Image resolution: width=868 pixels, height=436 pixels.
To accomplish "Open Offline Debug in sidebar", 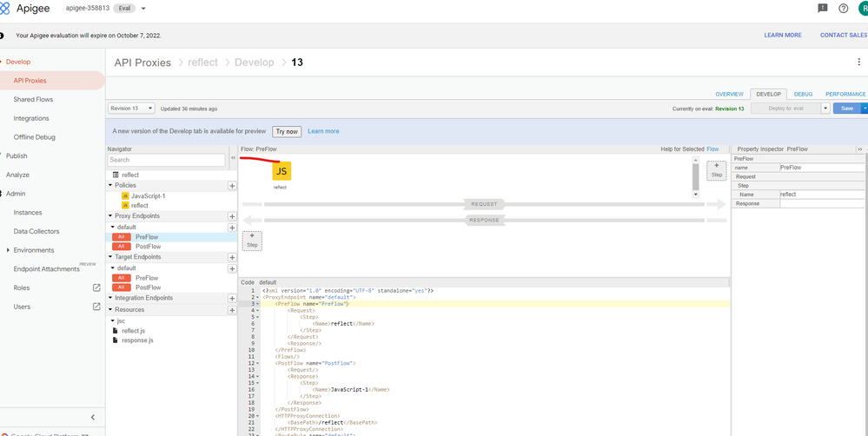I will pos(35,137).
